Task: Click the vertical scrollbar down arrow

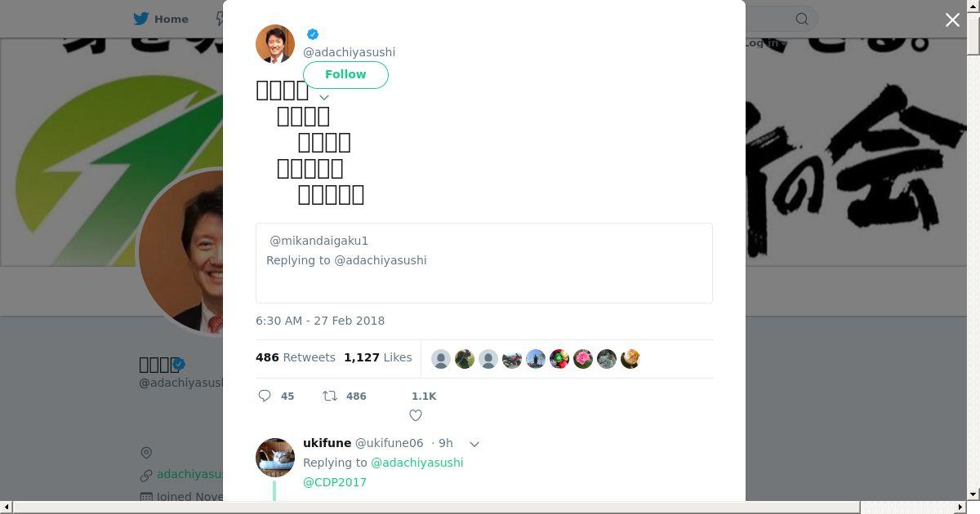Action: coord(973,494)
